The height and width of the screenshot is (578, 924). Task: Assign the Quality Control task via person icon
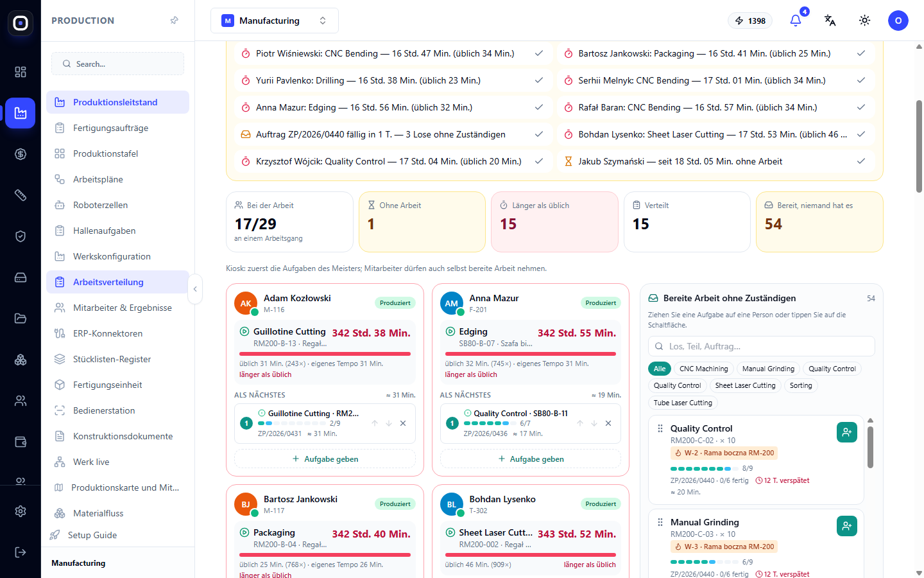pos(847,432)
